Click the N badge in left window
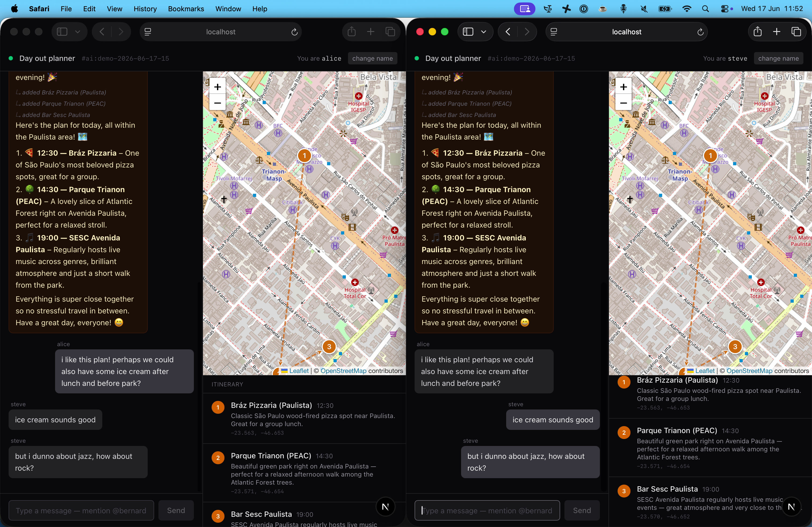The image size is (812, 527). 385,507
